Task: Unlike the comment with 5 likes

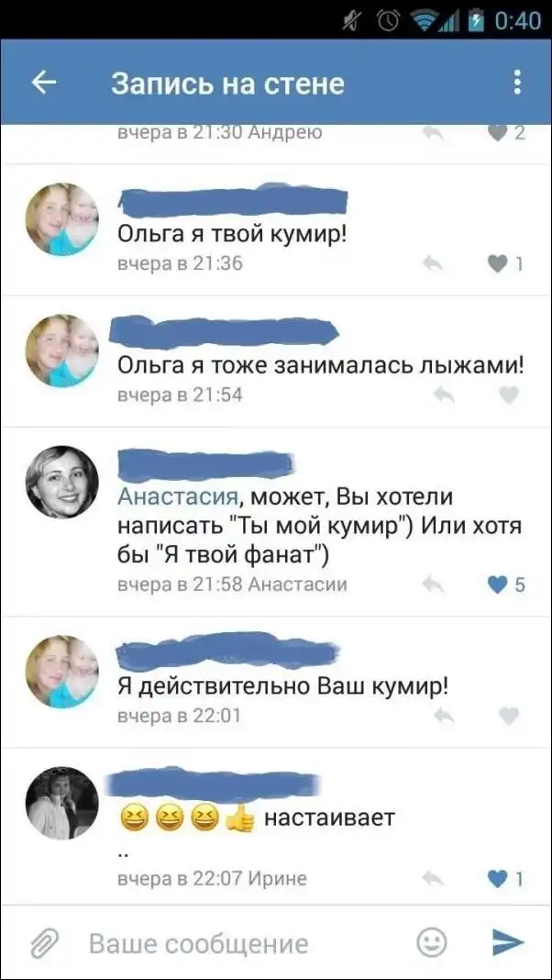Action: click(x=498, y=585)
